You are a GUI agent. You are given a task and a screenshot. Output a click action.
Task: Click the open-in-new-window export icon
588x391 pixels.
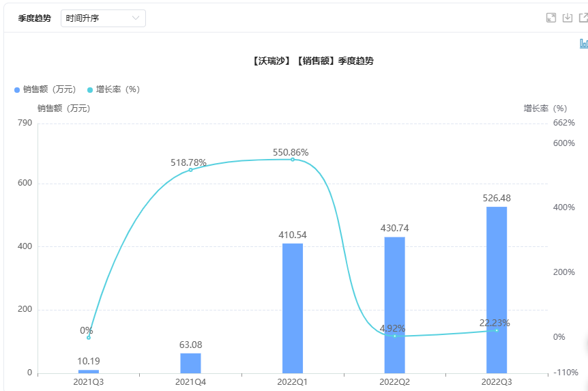(x=583, y=18)
